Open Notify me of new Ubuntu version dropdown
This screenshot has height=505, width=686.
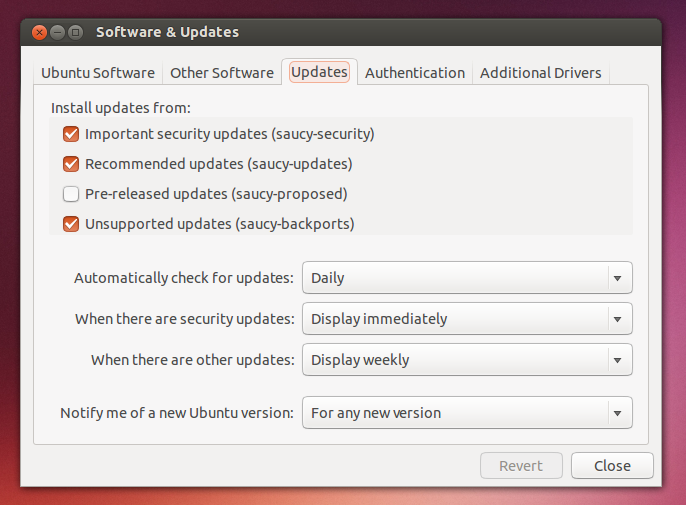[467, 413]
